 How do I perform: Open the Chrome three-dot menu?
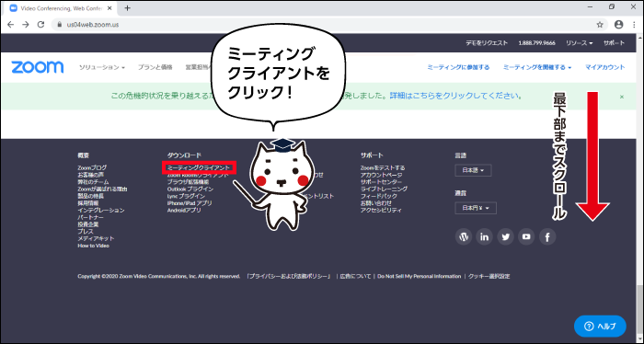pos(634,25)
